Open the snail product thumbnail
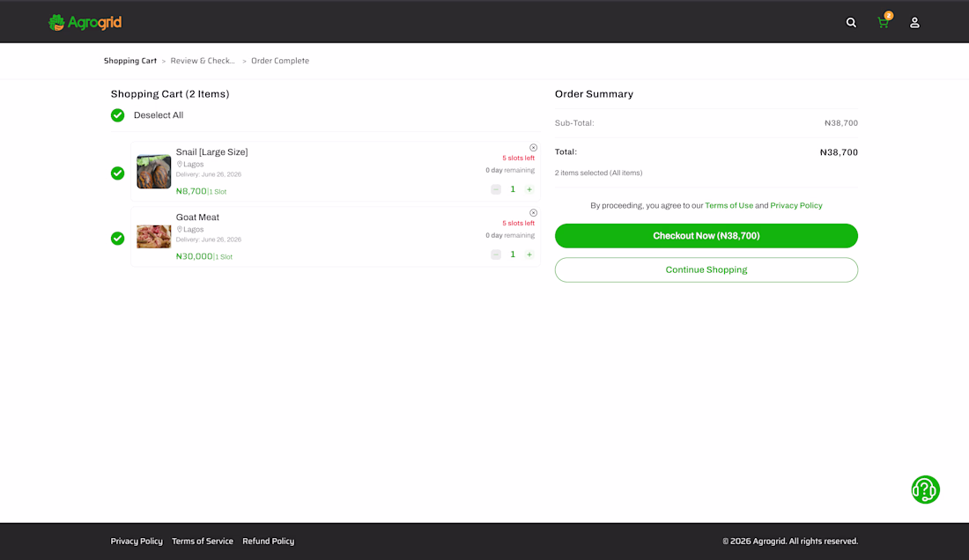This screenshot has width=969, height=560. point(154,172)
